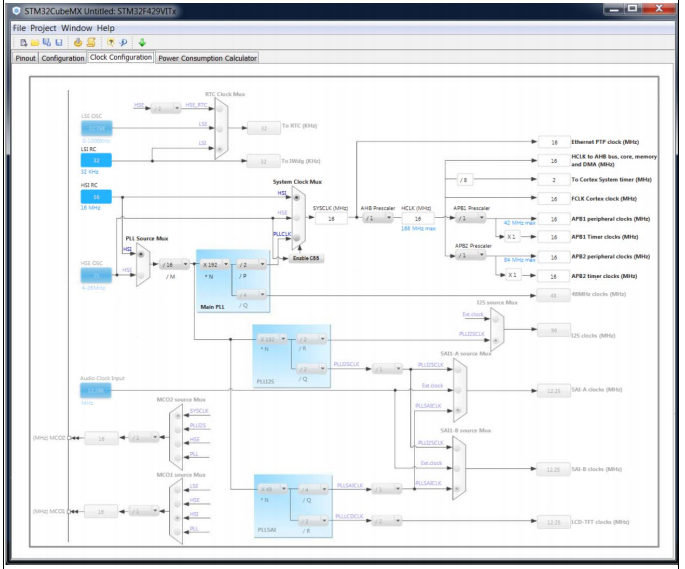
Task: Select SYSCLK in MCO2 source Mux
Action: 177,416
